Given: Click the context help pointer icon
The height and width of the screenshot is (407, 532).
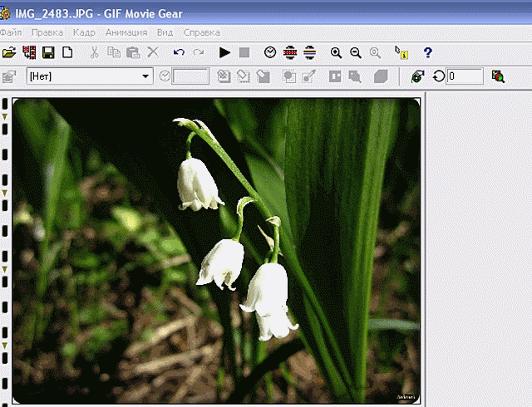Looking at the screenshot, I should [401, 52].
